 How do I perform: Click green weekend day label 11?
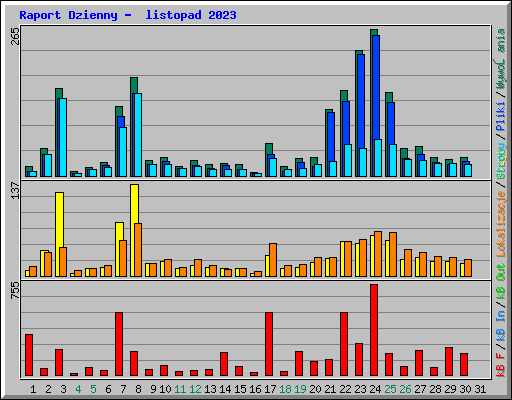click(x=180, y=389)
